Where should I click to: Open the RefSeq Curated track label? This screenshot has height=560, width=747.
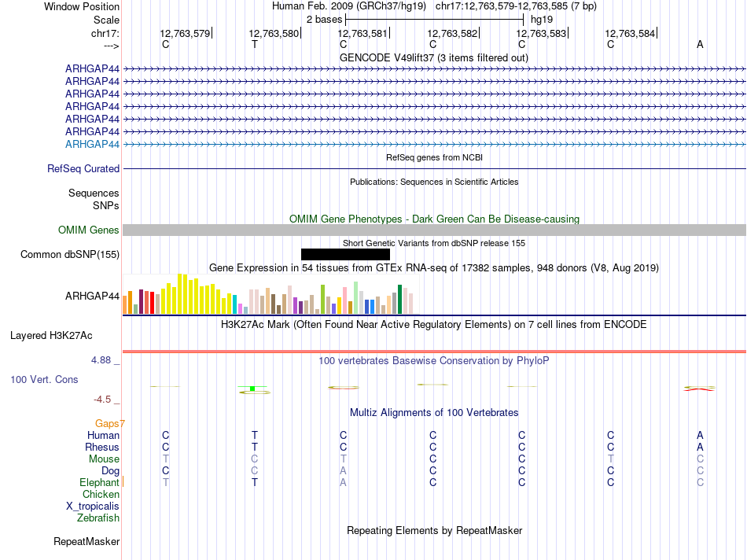[x=83, y=169]
